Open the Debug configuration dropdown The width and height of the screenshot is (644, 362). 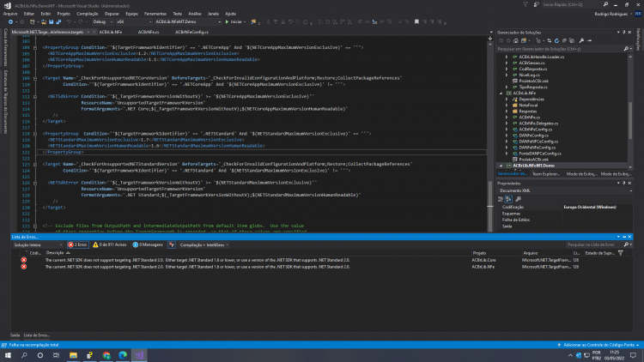[x=102, y=21]
